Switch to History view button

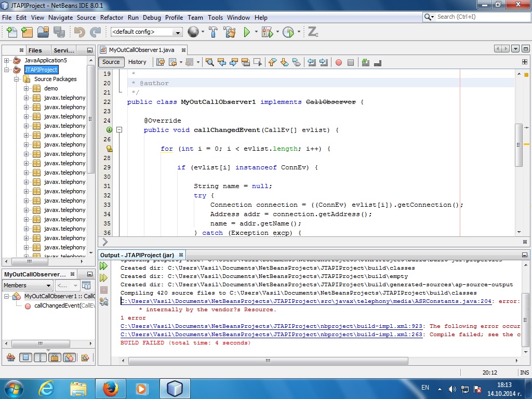click(137, 62)
